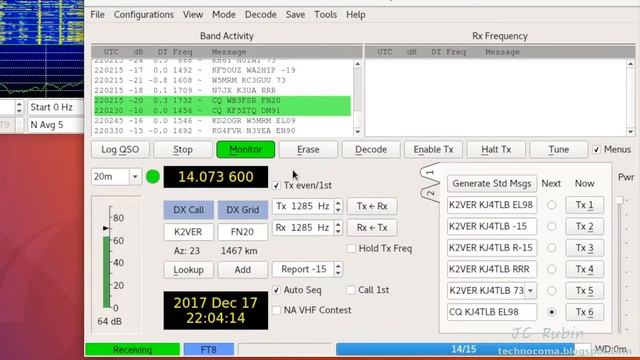
Task: Select tab 2 of the message panel
Action: [430, 192]
